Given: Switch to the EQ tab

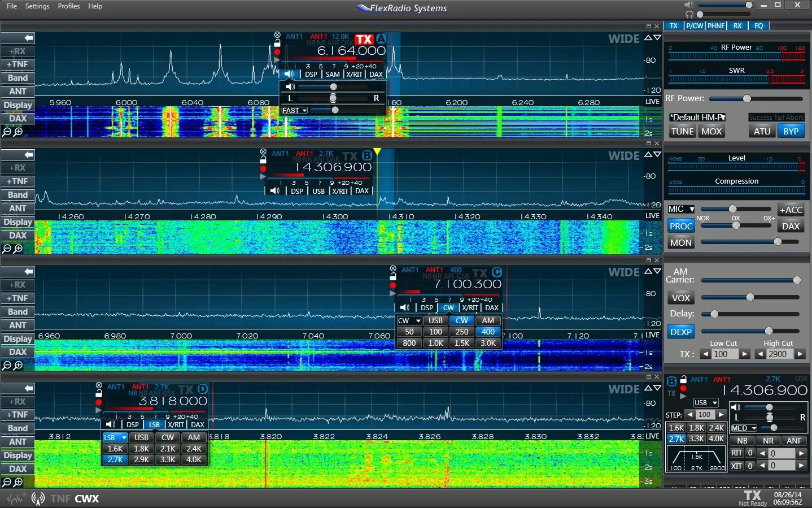Looking at the screenshot, I should coord(759,25).
